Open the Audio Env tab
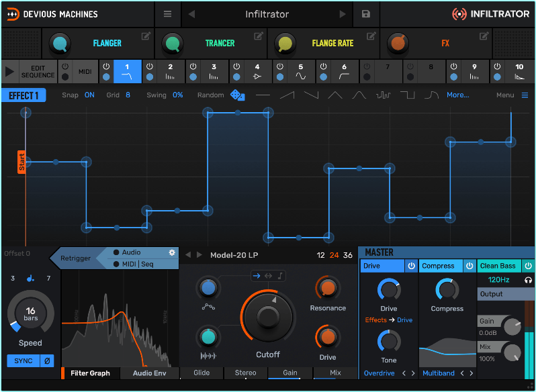Screen dimensions: 536x392 coord(149,373)
